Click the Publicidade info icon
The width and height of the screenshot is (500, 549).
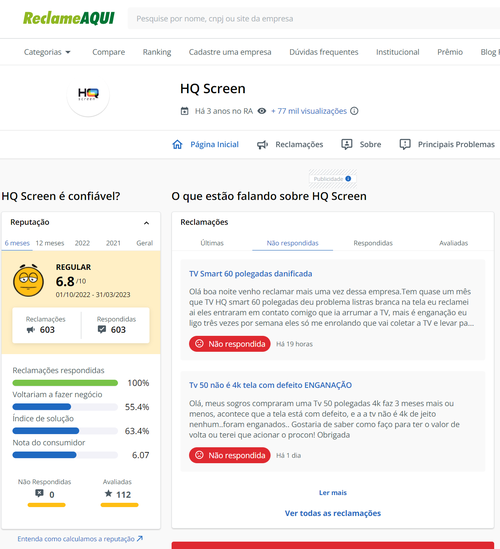coord(348,179)
